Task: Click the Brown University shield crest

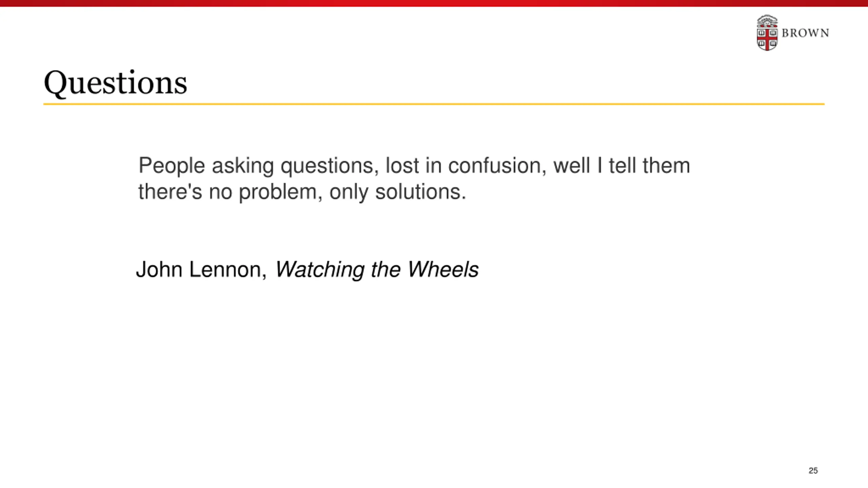Action: (x=767, y=33)
